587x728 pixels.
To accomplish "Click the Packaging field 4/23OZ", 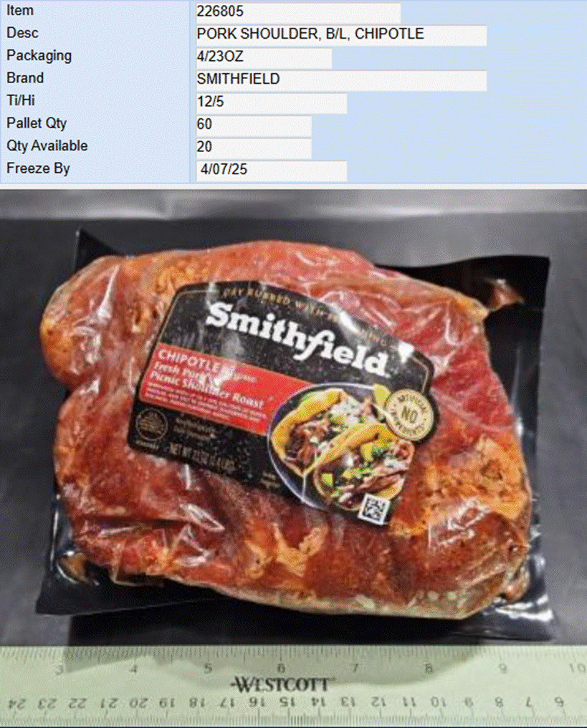I will coord(264,57).
